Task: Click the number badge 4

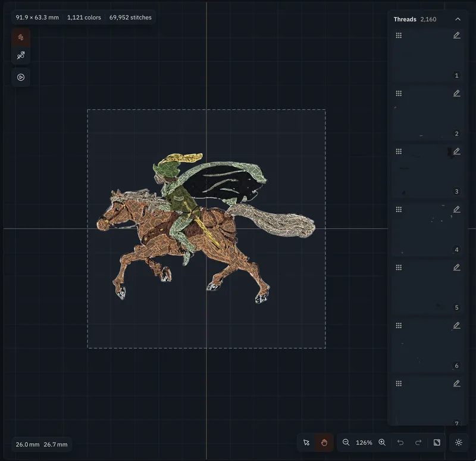Action: [456, 250]
